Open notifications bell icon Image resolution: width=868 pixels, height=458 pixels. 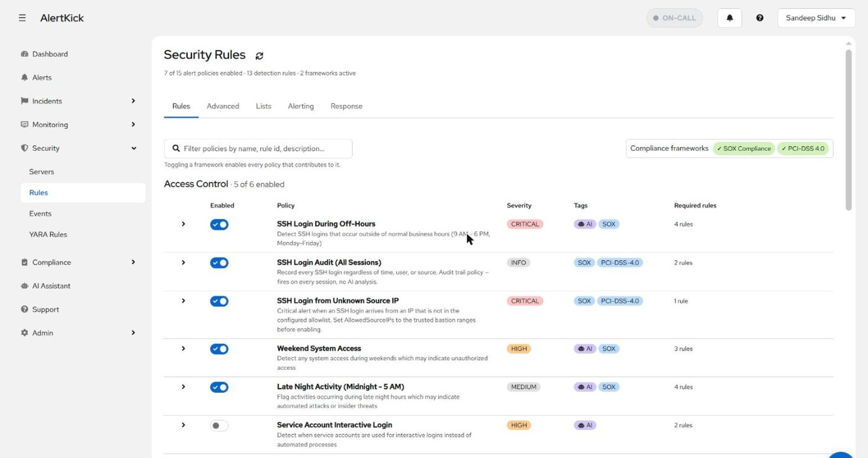pyautogui.click(x=729, y=18)
